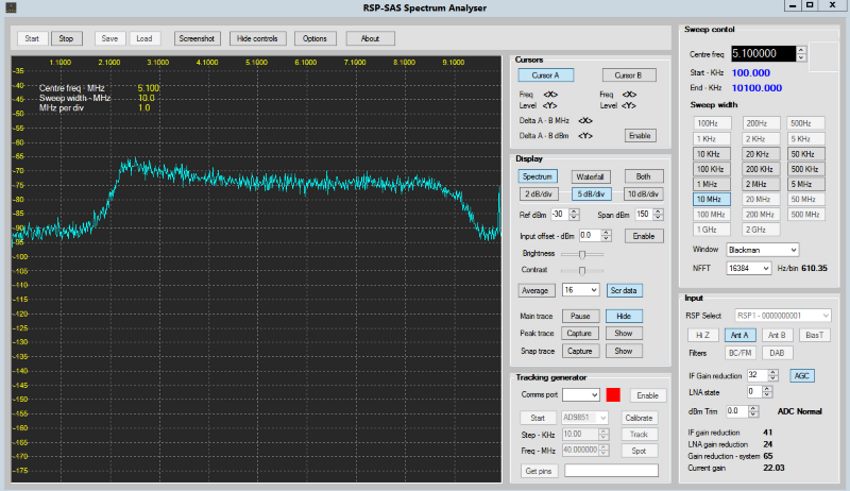Screen dimensions: 850x491
Task: Toggle the Average button
Action: [536, 290]
